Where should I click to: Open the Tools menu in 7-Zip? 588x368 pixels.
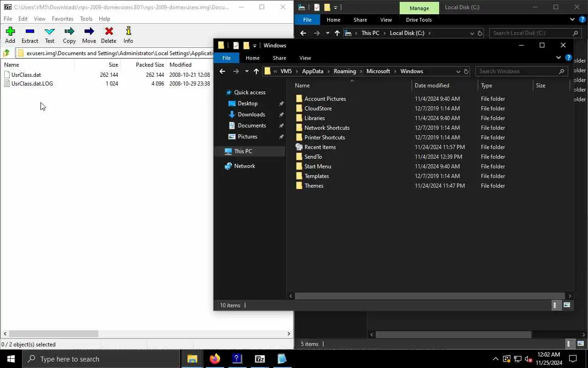(86, 19)
